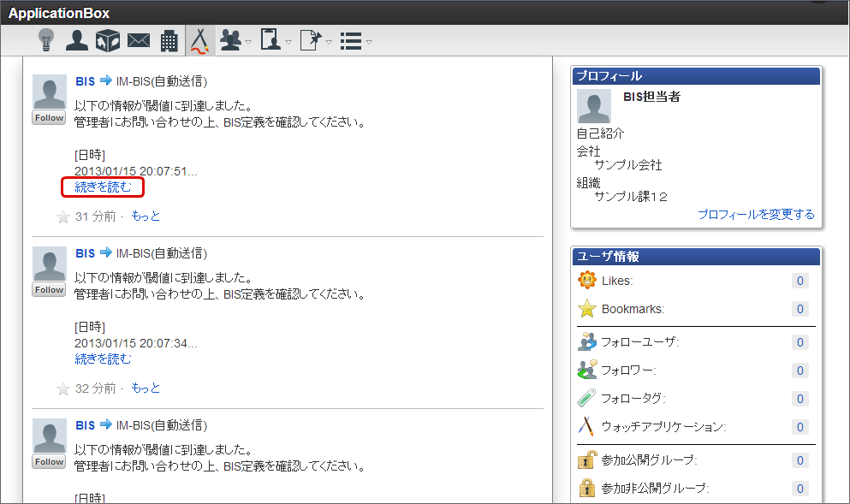Star the post from 32 minutes ago
This screenshot has width=850, height=504.
(x=62, y=389)
